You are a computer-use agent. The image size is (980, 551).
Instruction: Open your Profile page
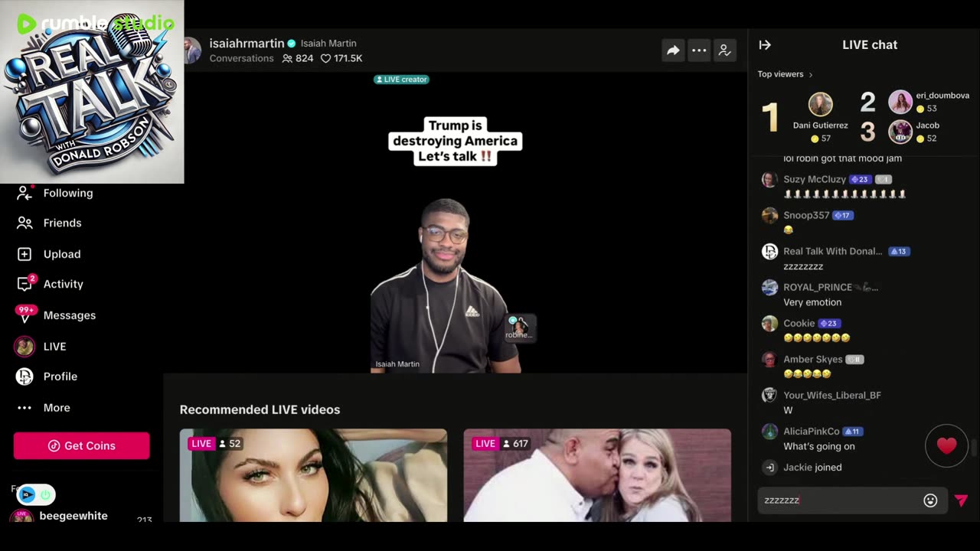[x=60, y=377]
